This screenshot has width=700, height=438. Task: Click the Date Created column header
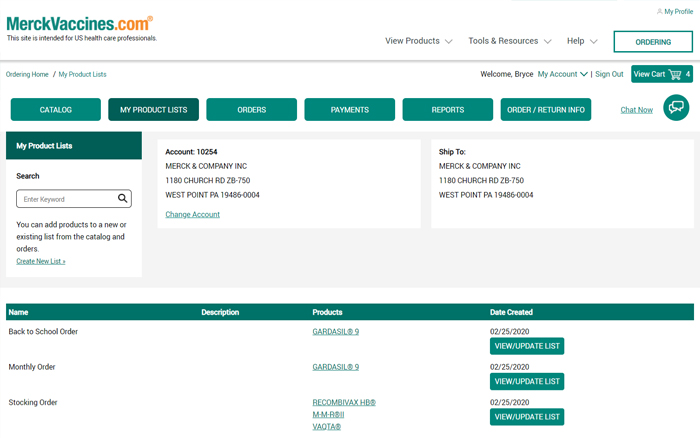point(511,312)
